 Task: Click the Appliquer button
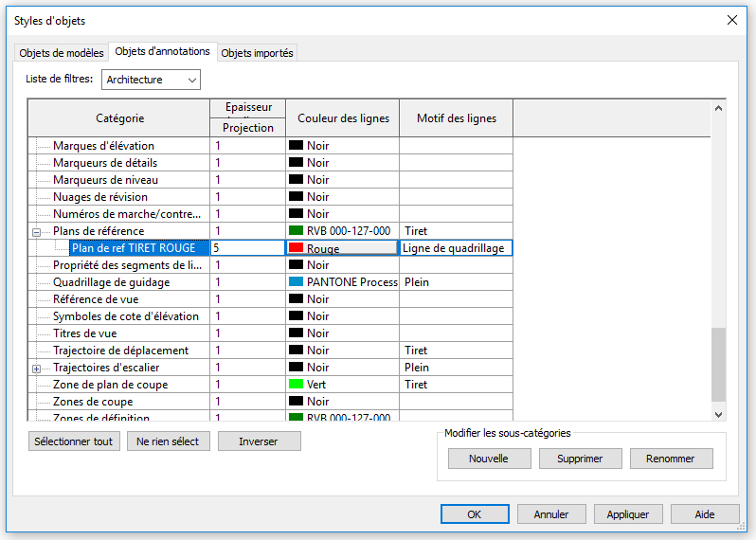(x=628, y=514)
